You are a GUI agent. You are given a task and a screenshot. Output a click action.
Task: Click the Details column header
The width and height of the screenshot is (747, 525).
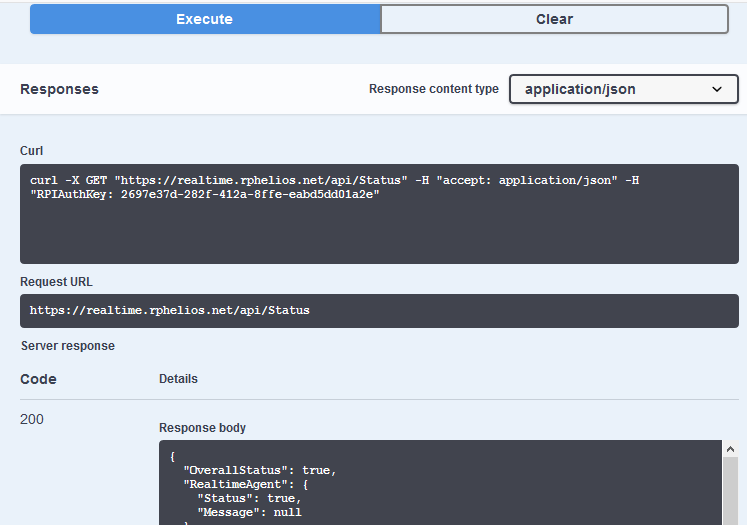[178, 379]
